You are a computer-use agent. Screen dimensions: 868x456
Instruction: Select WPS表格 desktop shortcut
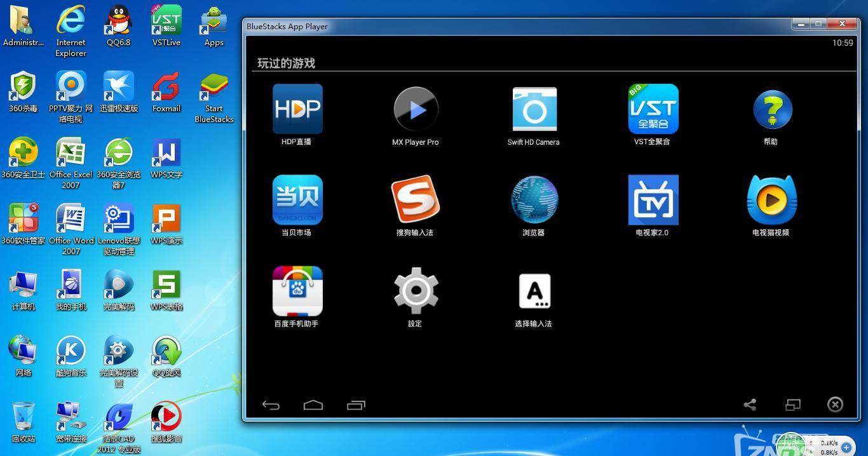[x=166, y=290]
